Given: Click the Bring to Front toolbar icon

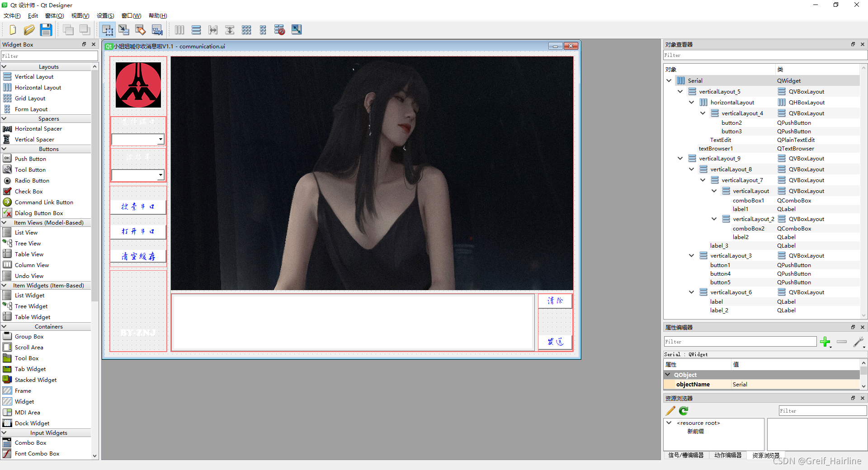Looking at the screenshot, I should pyautogui.click(x=85, y=30).
